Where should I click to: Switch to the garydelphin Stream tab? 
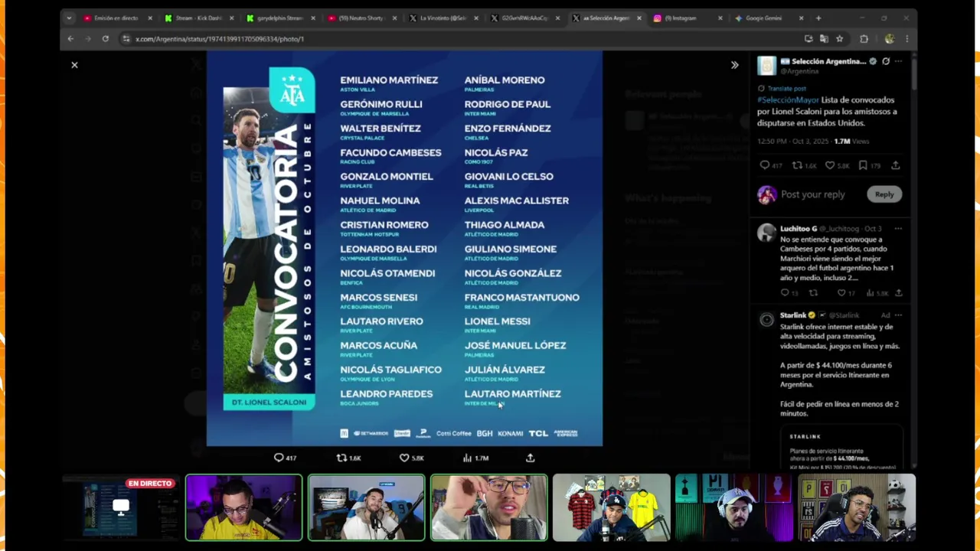point(279,18)
